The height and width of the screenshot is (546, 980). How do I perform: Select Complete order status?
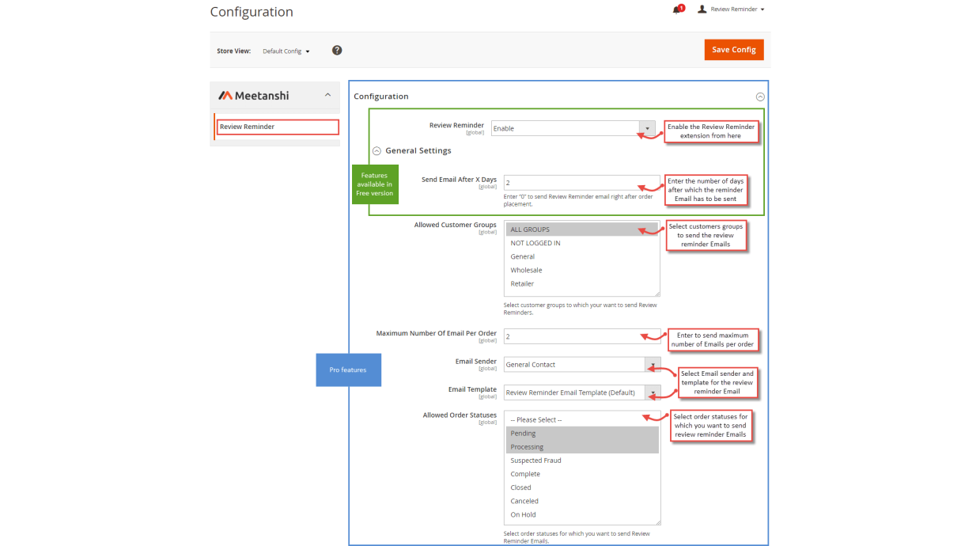[581, 474]
